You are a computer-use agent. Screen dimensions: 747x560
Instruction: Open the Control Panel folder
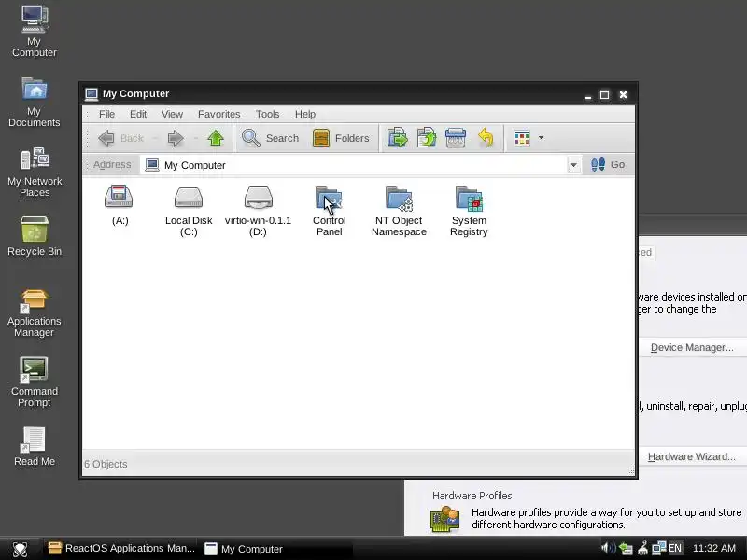pos(330,211)
